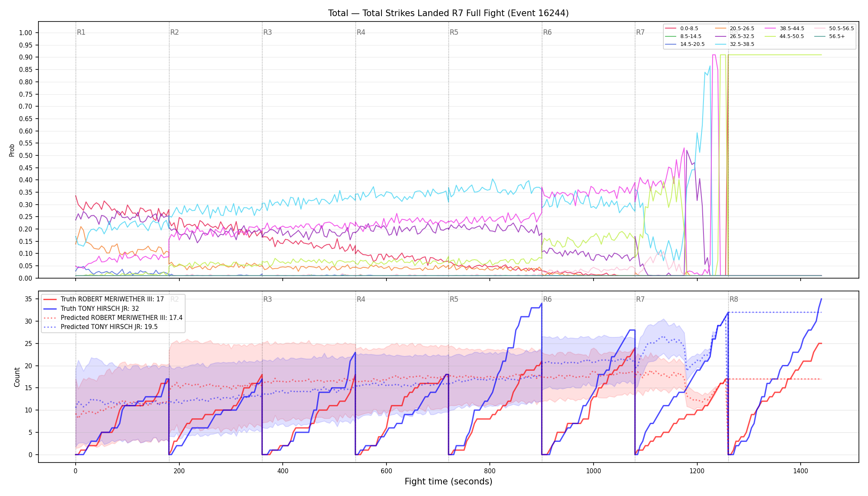Select the 1200 tick on the time axis
This screenshot has height=496, width=868.
[x=697, y=471]
